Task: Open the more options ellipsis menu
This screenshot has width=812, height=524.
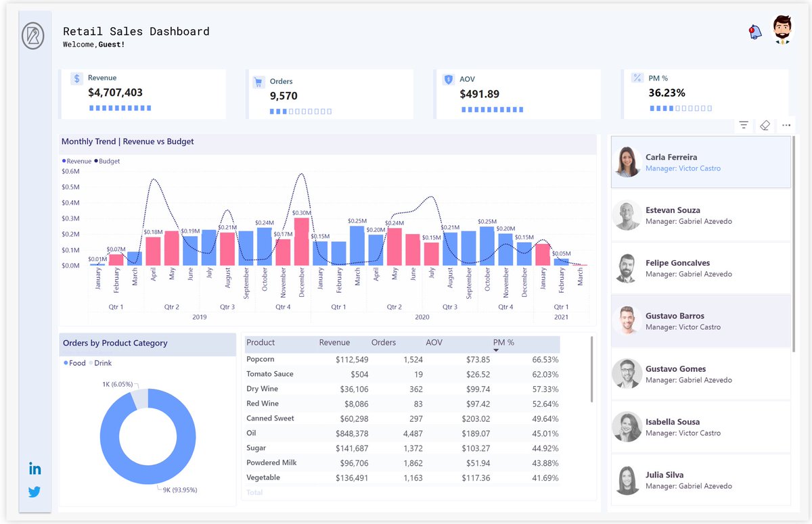Action: tap(786, 125)
